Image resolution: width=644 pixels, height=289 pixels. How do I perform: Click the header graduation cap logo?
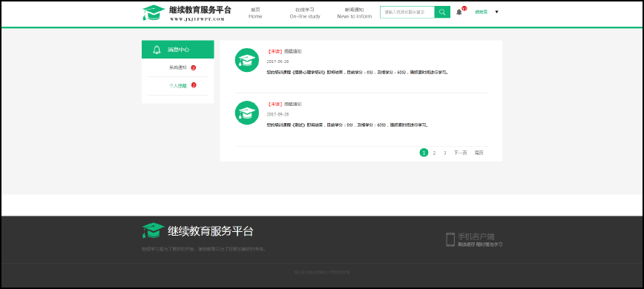click(x=154, y=13)
